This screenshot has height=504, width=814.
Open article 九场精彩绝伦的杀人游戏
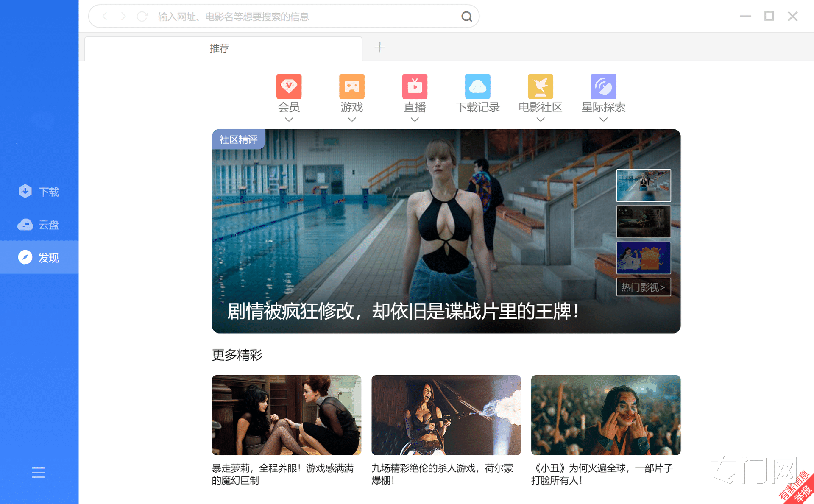pyautogui.click(x=442, y=474)
